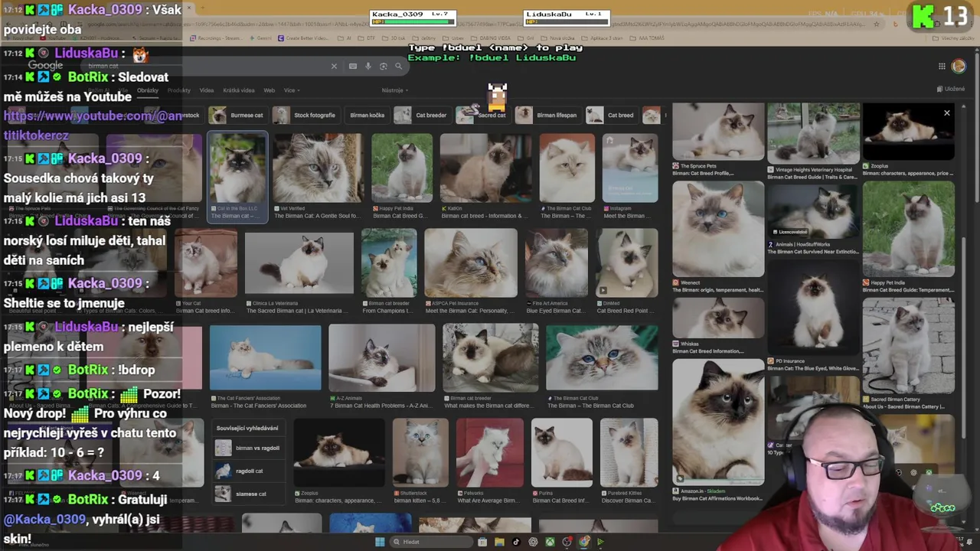Screen dimensions: 980x551
Task: Open Petworks What Are Average Birman image
Action: 490,452
